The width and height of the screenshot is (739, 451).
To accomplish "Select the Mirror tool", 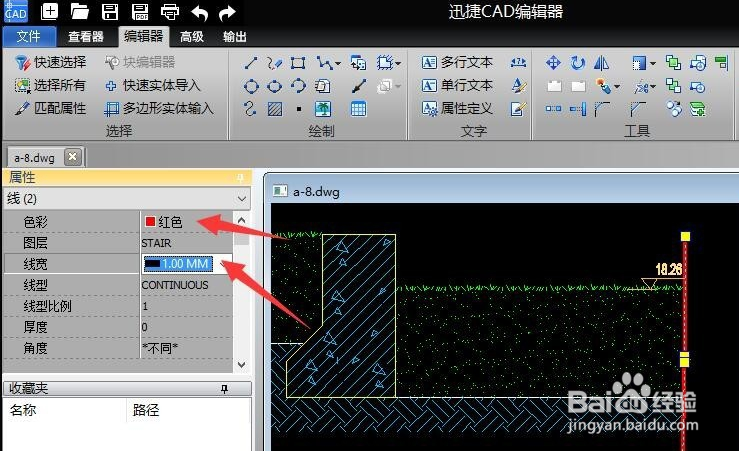I will click(x=601, y=63).
